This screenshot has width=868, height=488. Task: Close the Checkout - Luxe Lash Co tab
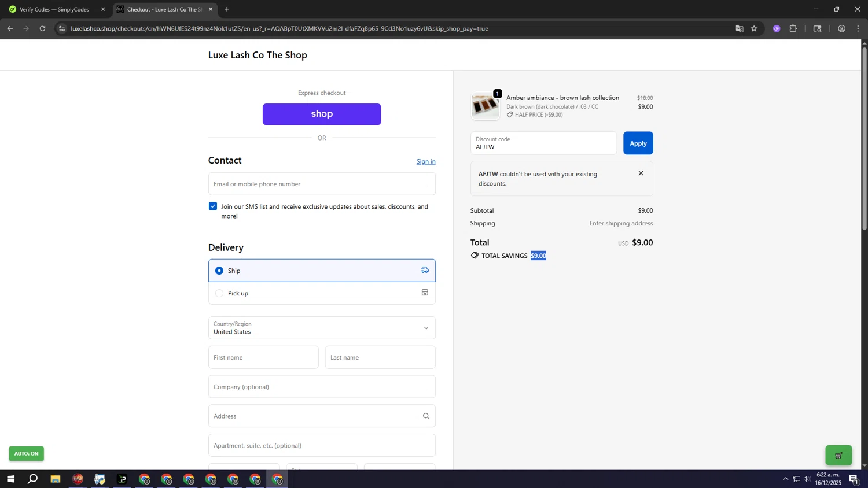[x=211, y=9]
